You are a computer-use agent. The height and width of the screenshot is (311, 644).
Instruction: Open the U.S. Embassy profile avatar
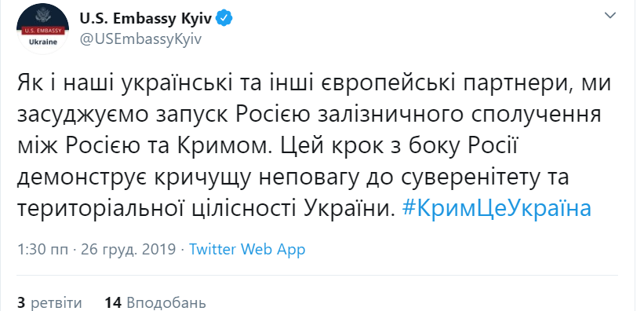coord(42,28)
